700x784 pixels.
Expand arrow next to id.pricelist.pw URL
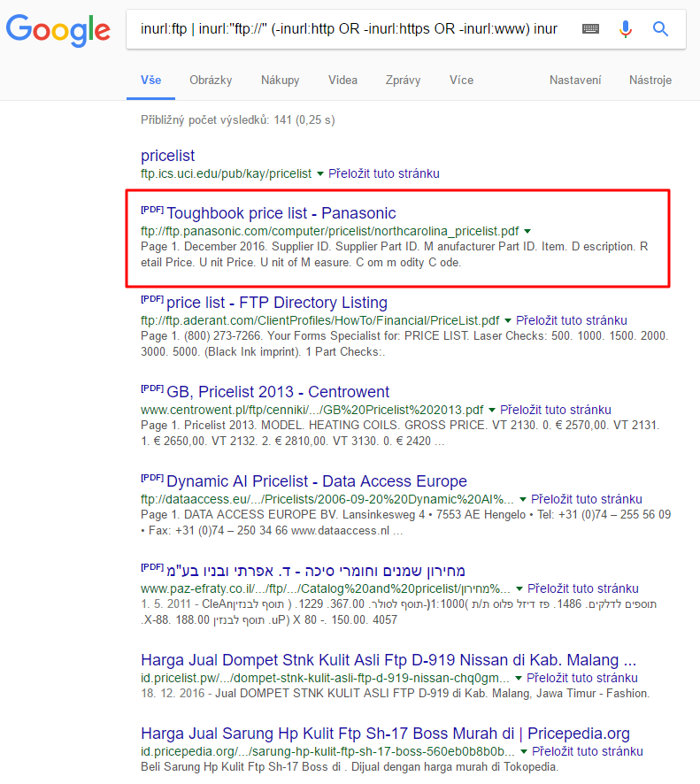518,679
